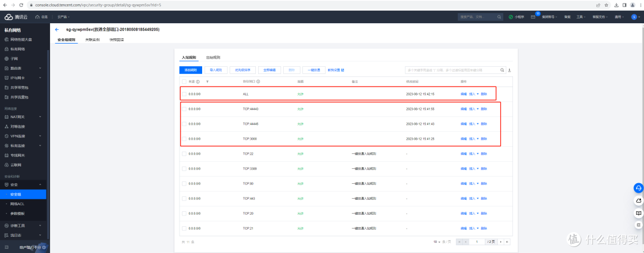
Task: Open the 云产品 dropdown in top bar
Action: 63,17
